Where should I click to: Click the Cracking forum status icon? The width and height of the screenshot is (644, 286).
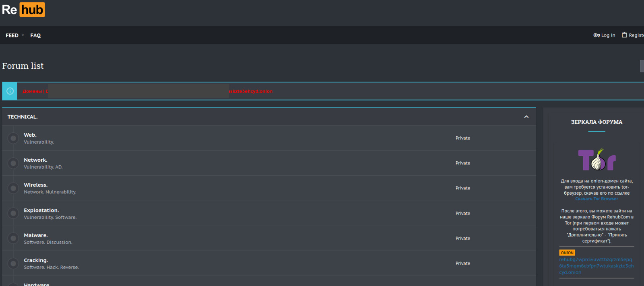13,263
